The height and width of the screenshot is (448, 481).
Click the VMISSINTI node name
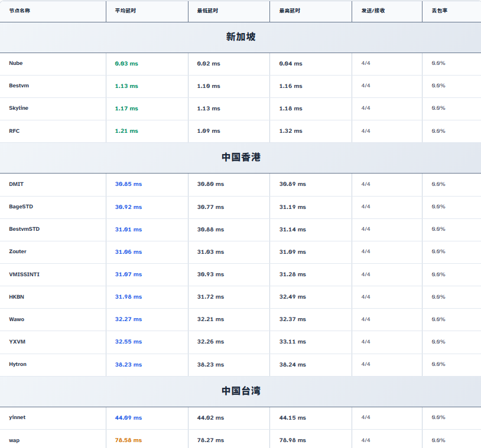tap(24, 274)
